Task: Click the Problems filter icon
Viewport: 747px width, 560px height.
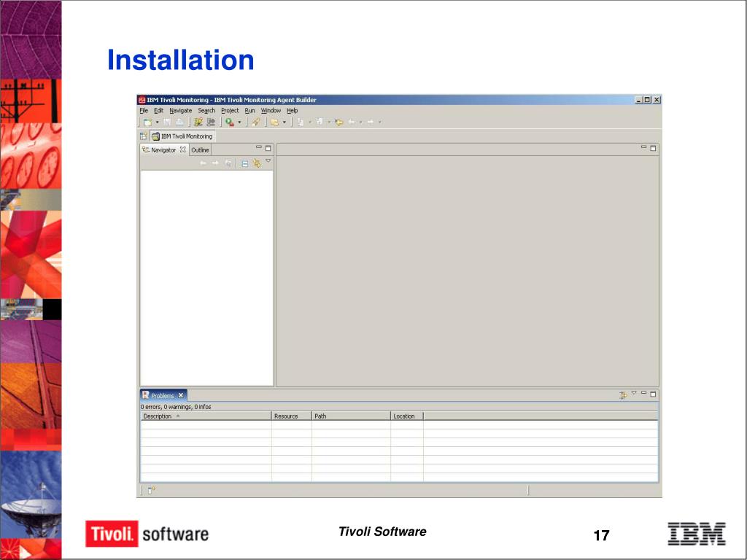Action: click(623, 394)
